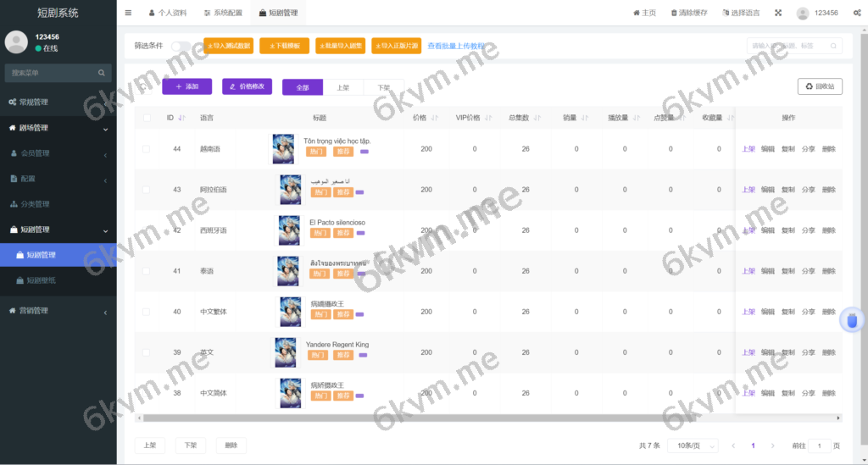The image size is (868, 465).
Task: Click the fullscreen toggle icon in header
Action: coord(778,13)
